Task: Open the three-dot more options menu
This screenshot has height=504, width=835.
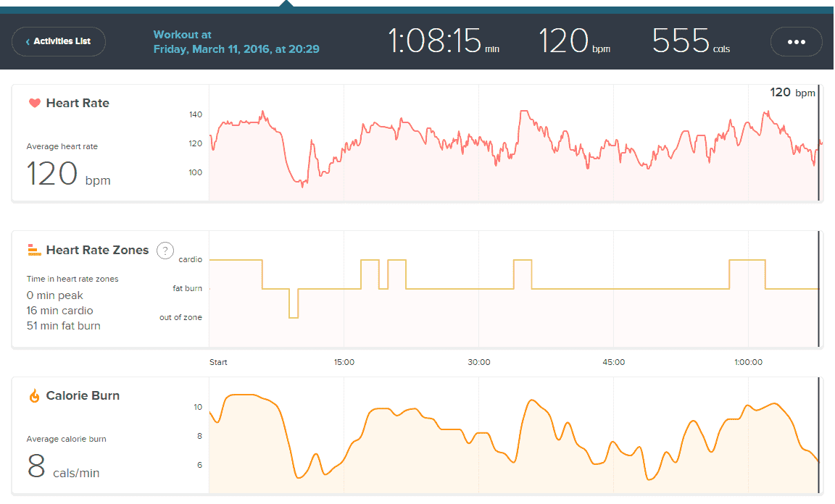Action: coord(796,42)
